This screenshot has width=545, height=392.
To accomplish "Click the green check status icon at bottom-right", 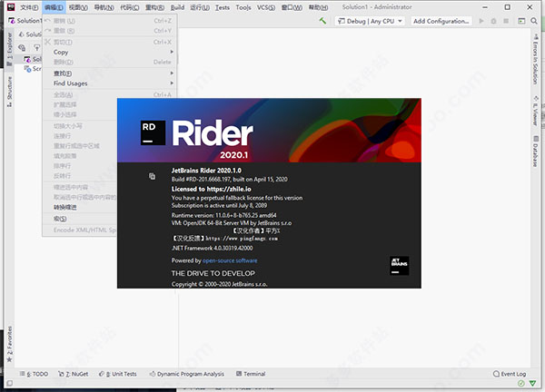I will point(521,383).
